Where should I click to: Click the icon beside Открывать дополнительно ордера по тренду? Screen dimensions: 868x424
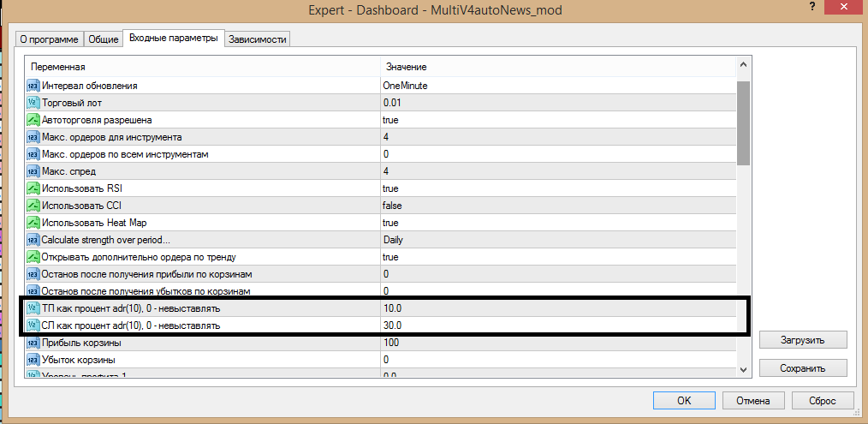click(x=33, y=257)
